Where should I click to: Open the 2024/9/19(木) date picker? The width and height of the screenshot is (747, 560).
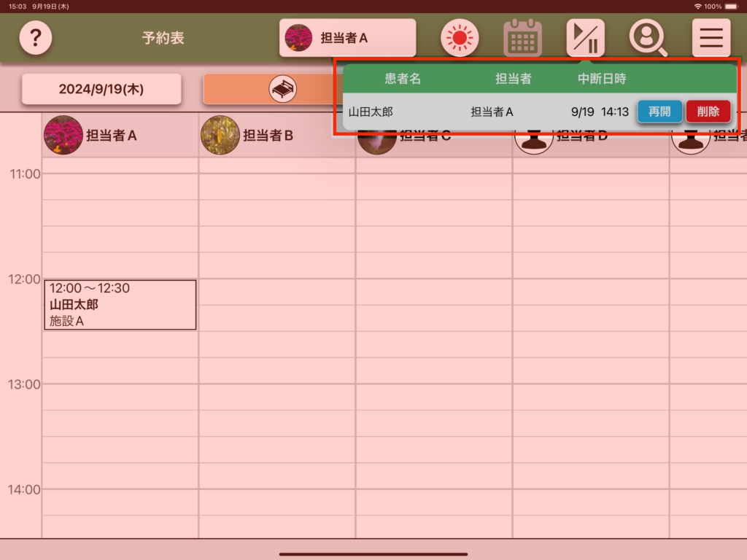click(x=101, y=90)
